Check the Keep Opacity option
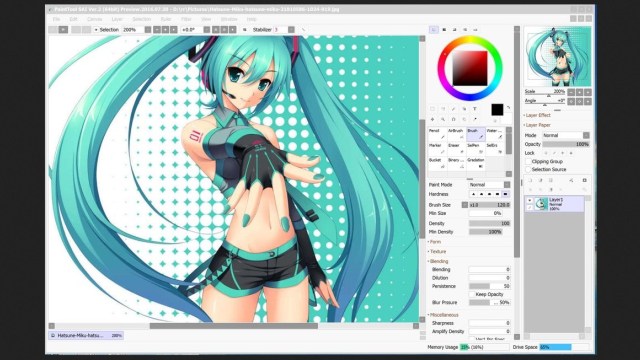Image resolution: width=640 pixels, height=360 pixels. click(x=472, y=294)
